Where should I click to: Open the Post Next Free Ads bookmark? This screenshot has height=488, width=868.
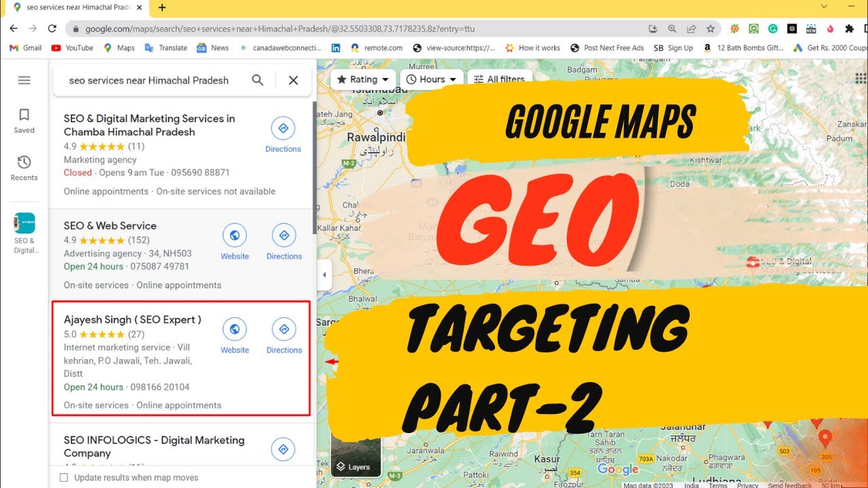607,48
